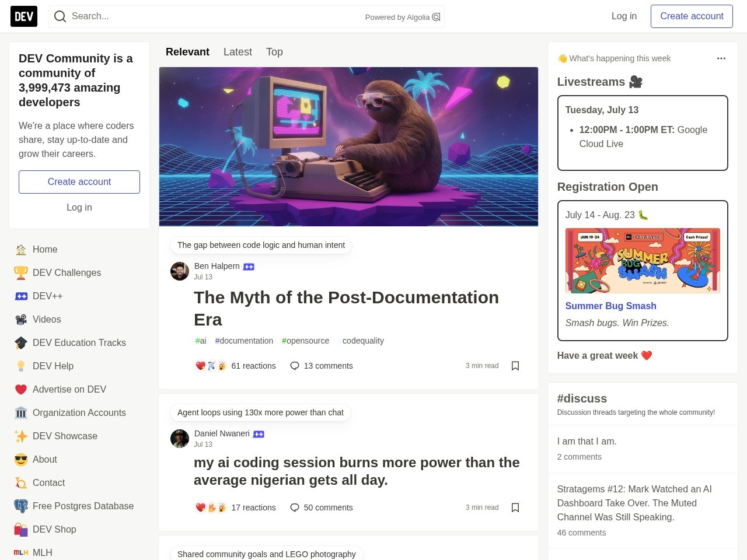Open the sloth typewriter cover image
The image size is (747, 560).
pos(348,146)
